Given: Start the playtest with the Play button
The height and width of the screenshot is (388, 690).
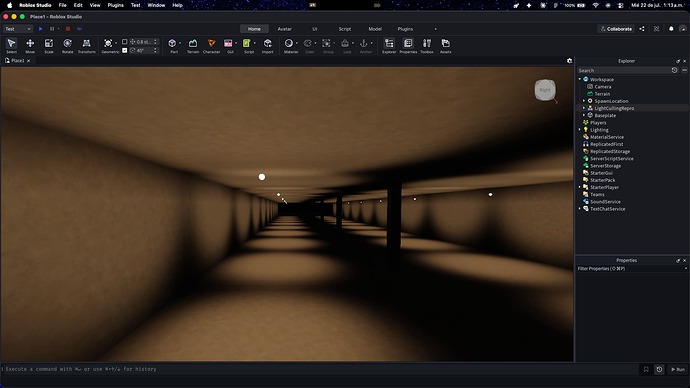Looking at the screenshot, I should [x=40, y=29].
